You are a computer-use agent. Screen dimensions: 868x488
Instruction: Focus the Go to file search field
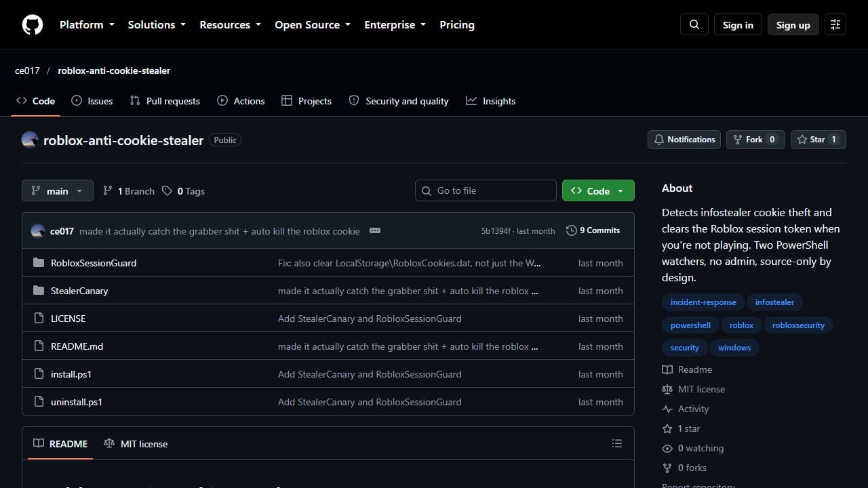pyautogui.click(x=486, y=190)
